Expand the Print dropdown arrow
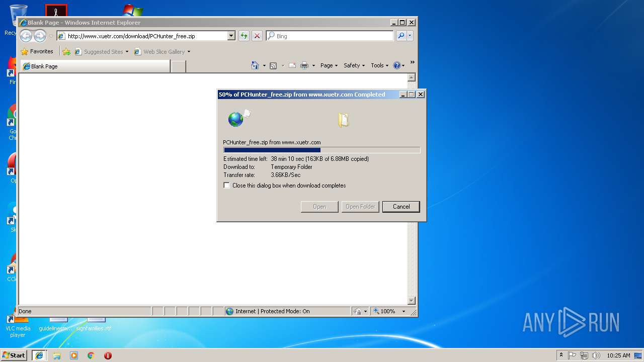 pyautogui.click(x=313, y=65)
